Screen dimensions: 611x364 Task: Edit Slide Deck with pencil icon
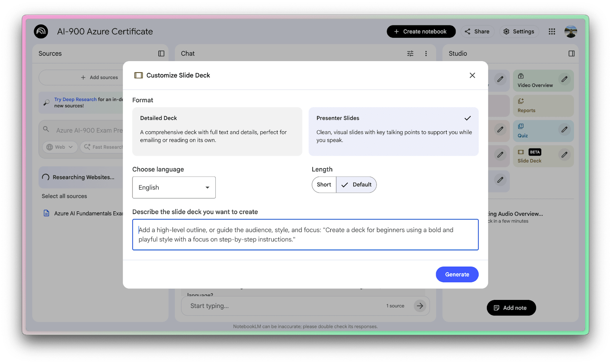point(564,155)
